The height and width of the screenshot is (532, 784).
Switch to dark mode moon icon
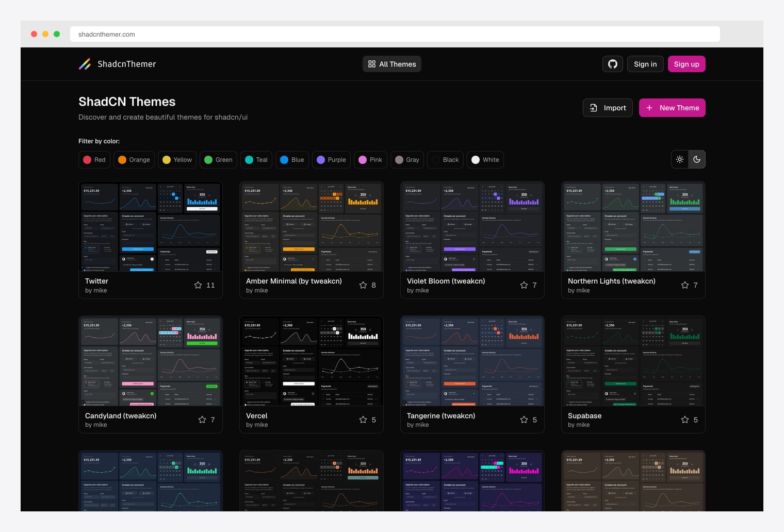coord(697,159)
